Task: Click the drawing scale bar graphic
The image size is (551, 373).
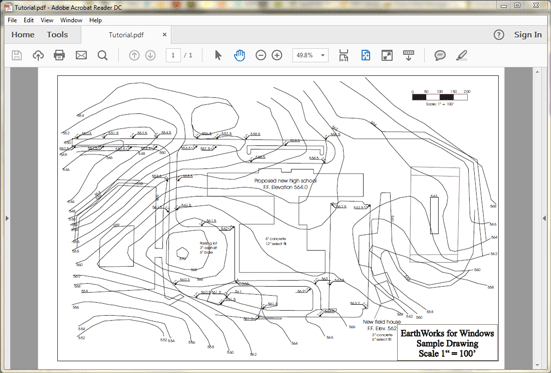Action: (x=440, y=97)
